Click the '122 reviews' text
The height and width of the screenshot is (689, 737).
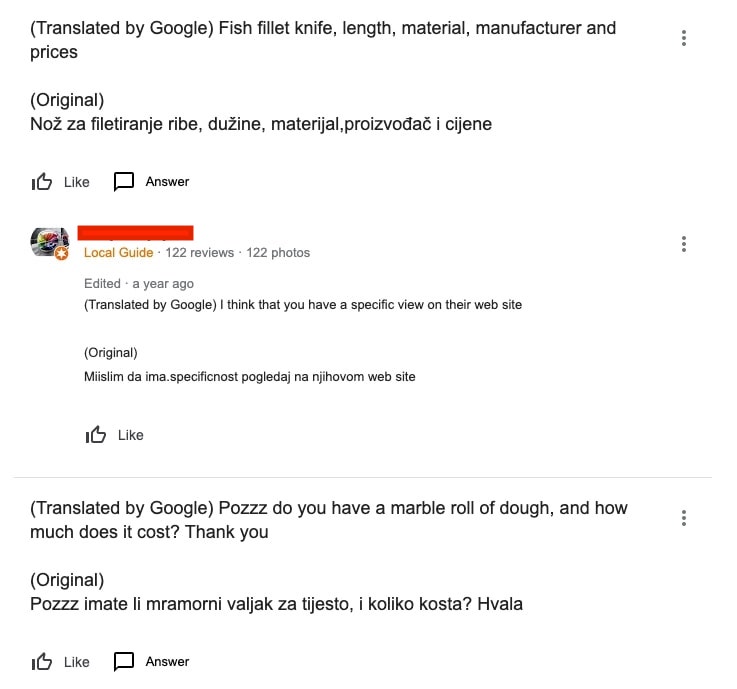pos(199,253)
